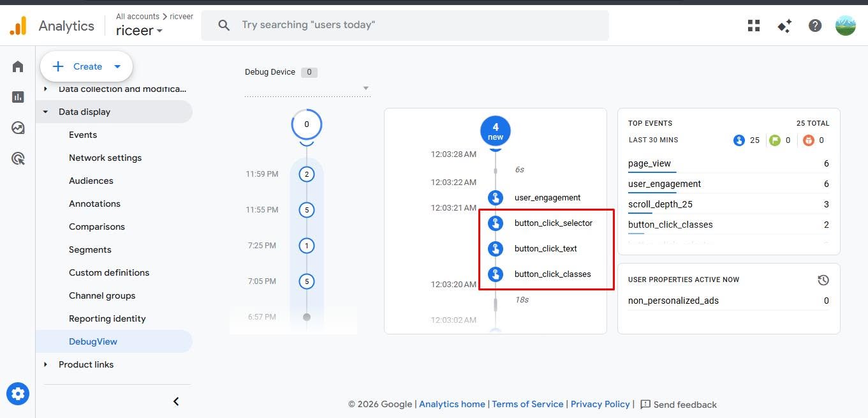
Task: Select user_engagement in Top Events
Action: coord(728,184)
